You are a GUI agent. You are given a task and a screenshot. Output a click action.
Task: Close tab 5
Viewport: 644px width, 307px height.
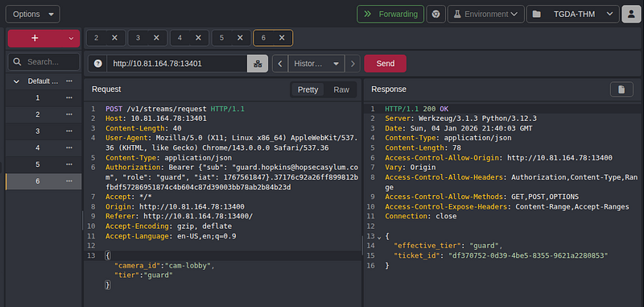tap(240, 38)
